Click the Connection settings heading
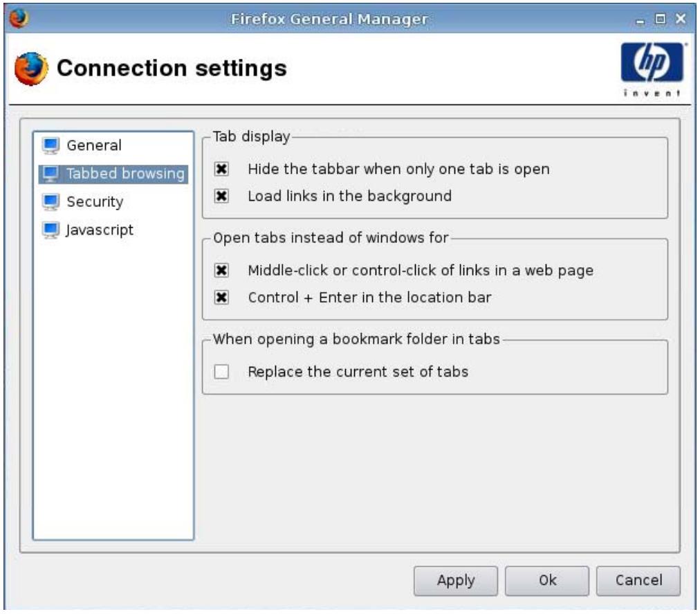This screenshot has width=700, height=614. pyautogui.click(x=172, y=69)
